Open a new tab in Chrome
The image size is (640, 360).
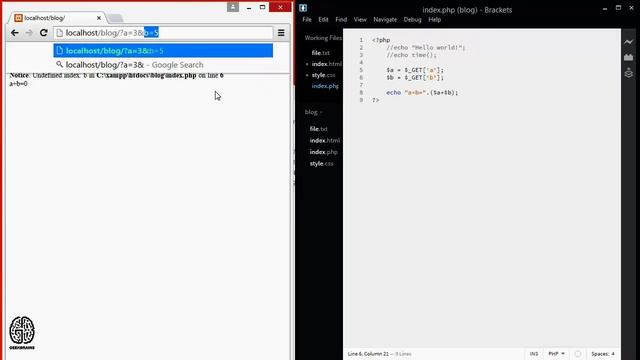[x=116, y=18]
